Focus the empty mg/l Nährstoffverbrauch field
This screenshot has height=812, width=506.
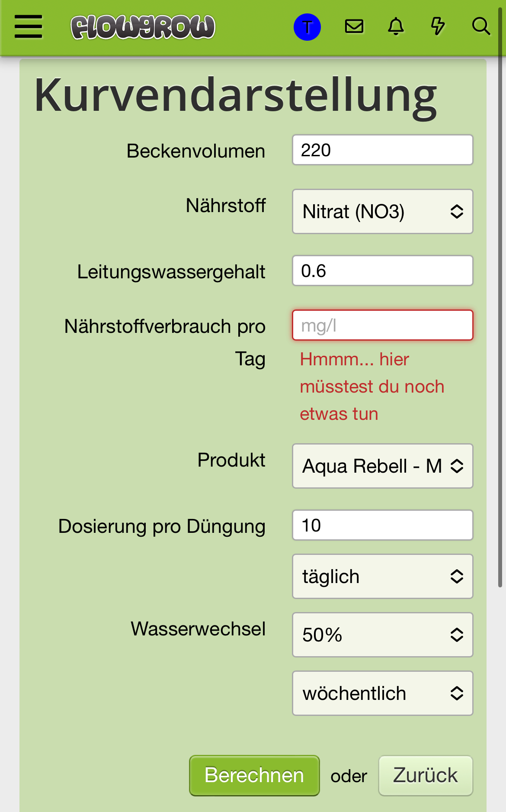click(383, 325)
